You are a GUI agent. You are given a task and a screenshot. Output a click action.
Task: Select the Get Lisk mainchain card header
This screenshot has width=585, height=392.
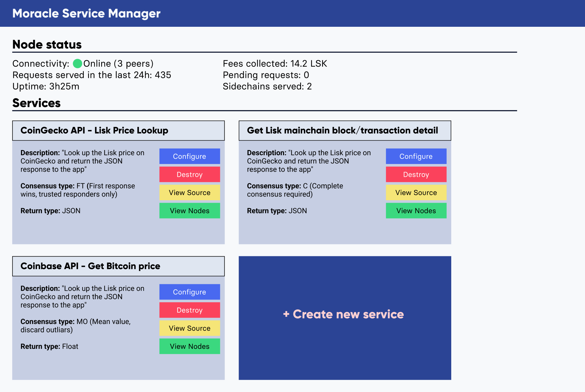click(x=345, y=131)
